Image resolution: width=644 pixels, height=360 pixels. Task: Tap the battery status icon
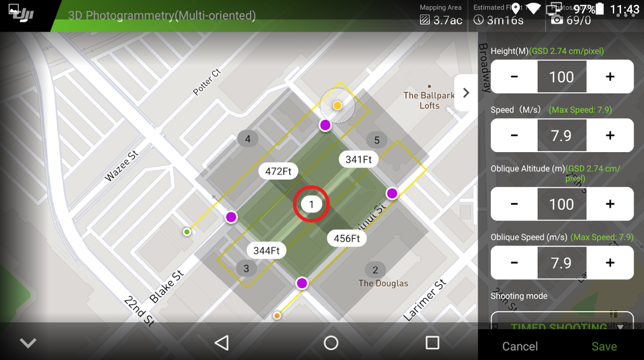pyautogui.click(x=600, y=9)
